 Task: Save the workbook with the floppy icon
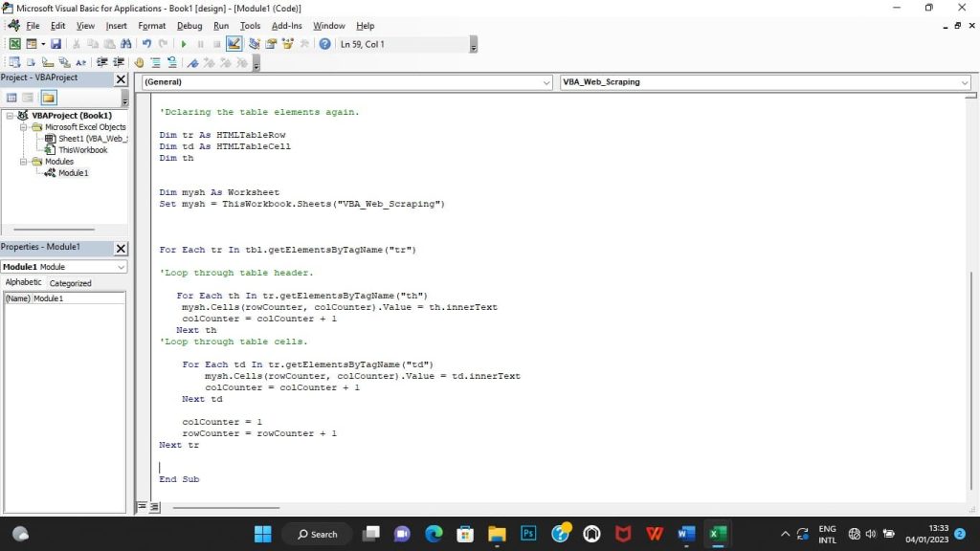pyautogui.click(x=56, y=44)
